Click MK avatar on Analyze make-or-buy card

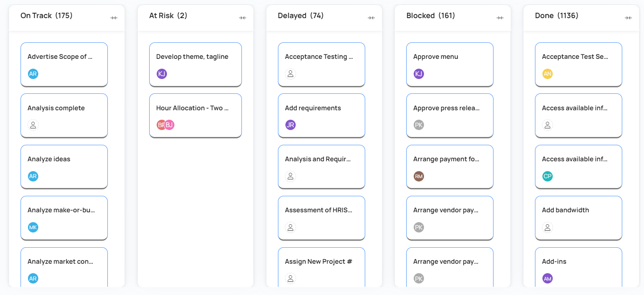(33, 228)
